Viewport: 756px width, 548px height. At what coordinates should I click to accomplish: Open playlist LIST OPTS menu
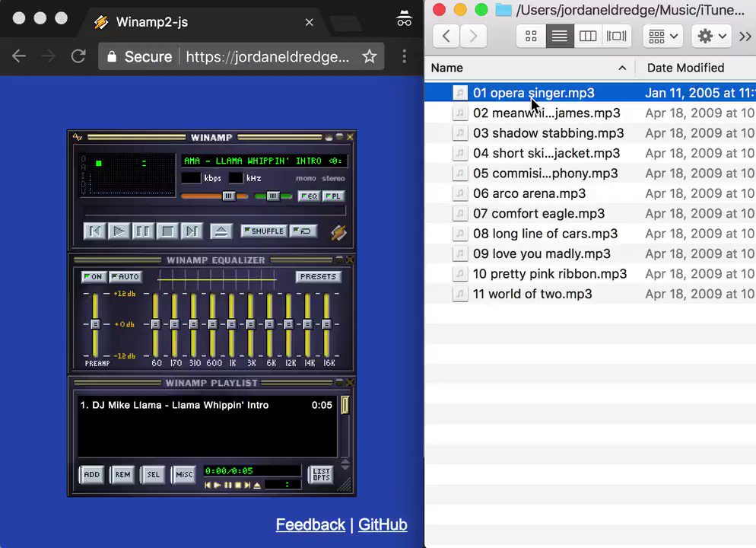[321, 475]
